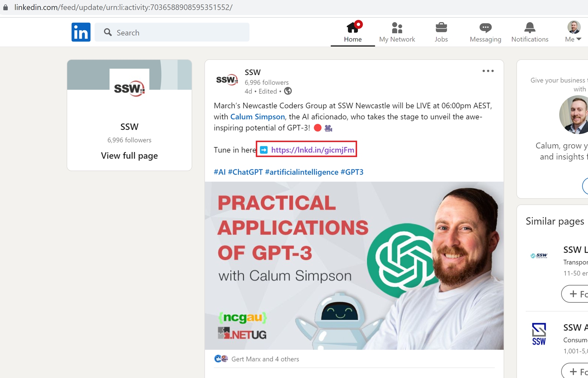Open the #artificialintelligence hashtag
The width and height of the screenshot is (588, 378).
coord(302,172)
